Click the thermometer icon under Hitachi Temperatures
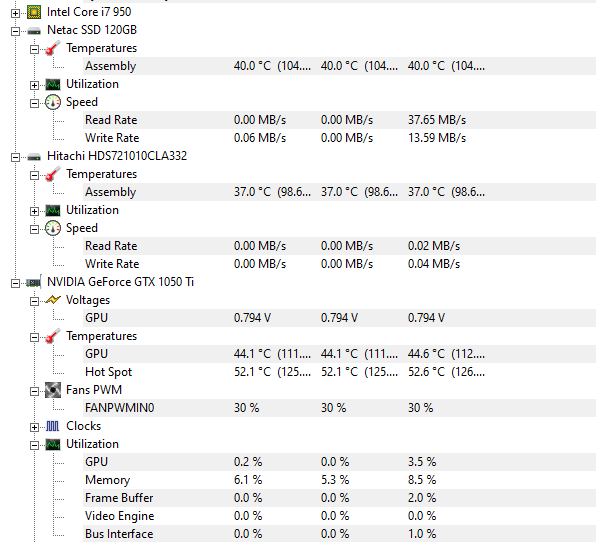This screenshot has width=596, height=542. pyautogui.click(x=53, y=174)
